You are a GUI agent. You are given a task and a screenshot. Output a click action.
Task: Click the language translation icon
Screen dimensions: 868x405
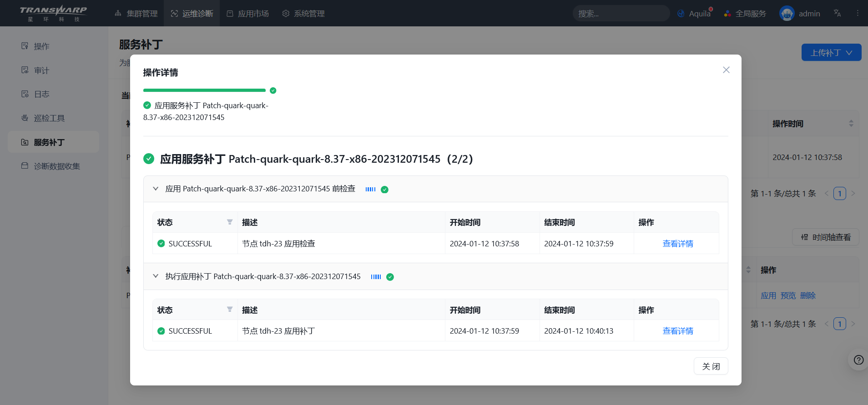(x=837, y=13)
